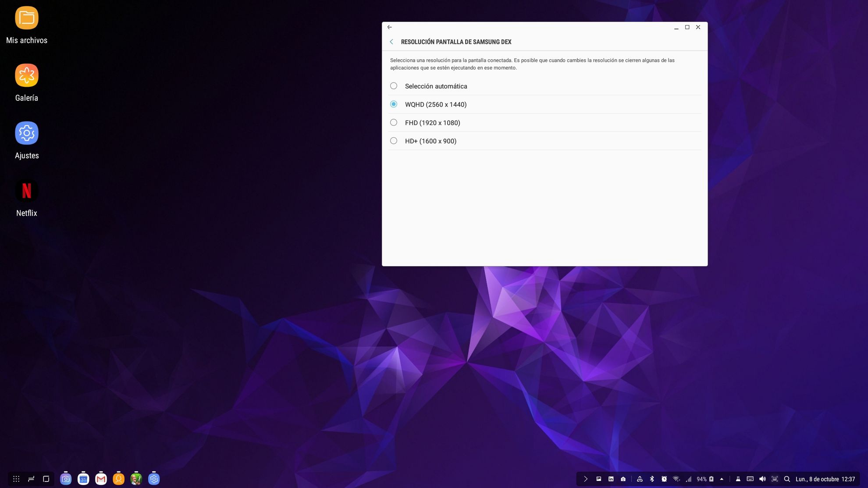Image resolution: width=868 pixels, height=488 pixels.
Task: Click the screenshot capture tray icon
Action: (775, 479)
